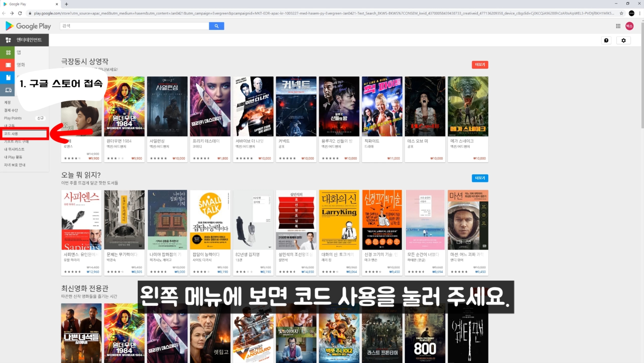Click the site lock icon in address bar
This screenshot has width=644, height=363.
click(30, 13)
